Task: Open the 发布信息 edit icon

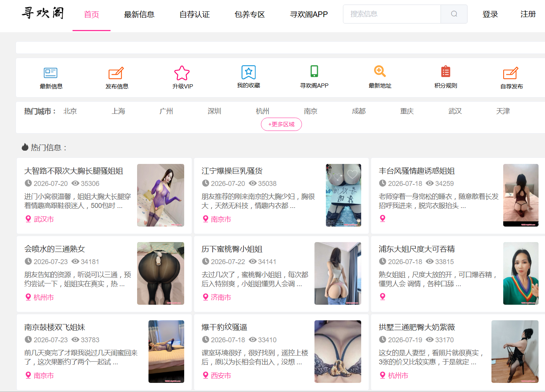Action: (116, 72)
